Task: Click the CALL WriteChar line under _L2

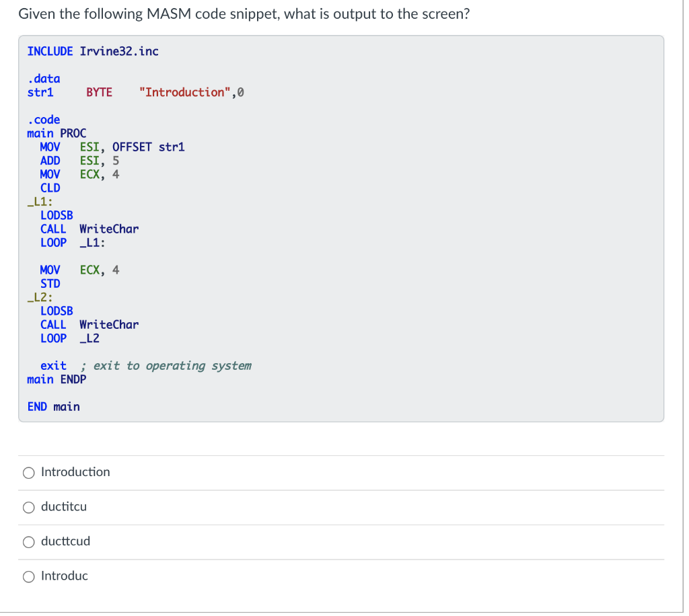Action: pos(90,324)
